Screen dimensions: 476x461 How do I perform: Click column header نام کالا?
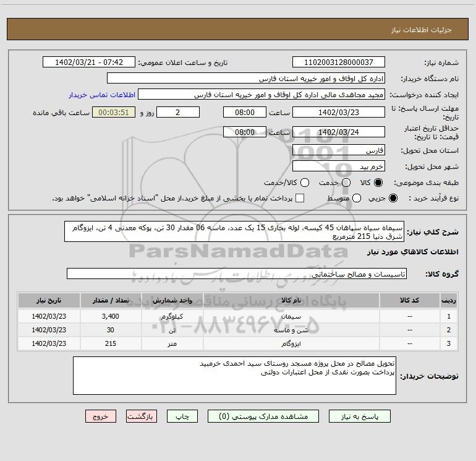click(x=291, y=301)
